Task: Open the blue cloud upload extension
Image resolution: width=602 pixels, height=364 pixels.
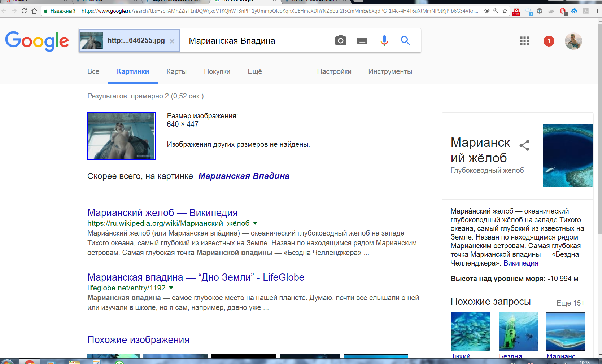Action: click(x=574, y=11)
